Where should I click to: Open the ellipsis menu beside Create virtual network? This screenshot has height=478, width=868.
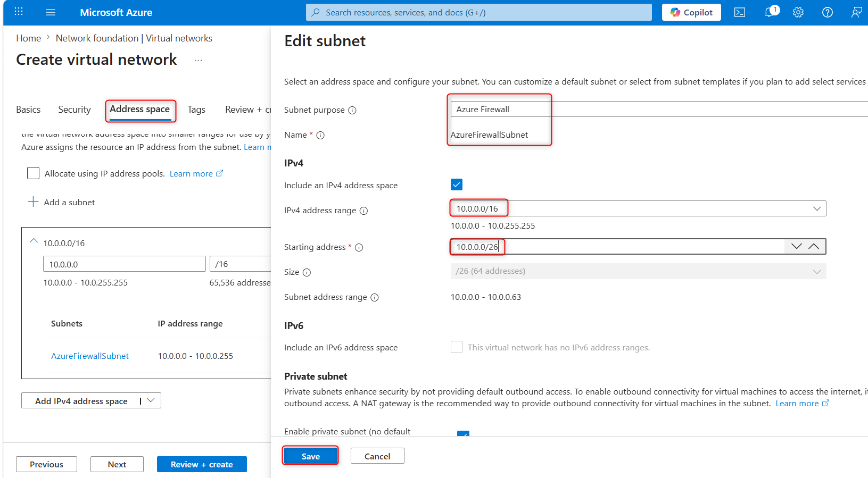click(198, 61)
